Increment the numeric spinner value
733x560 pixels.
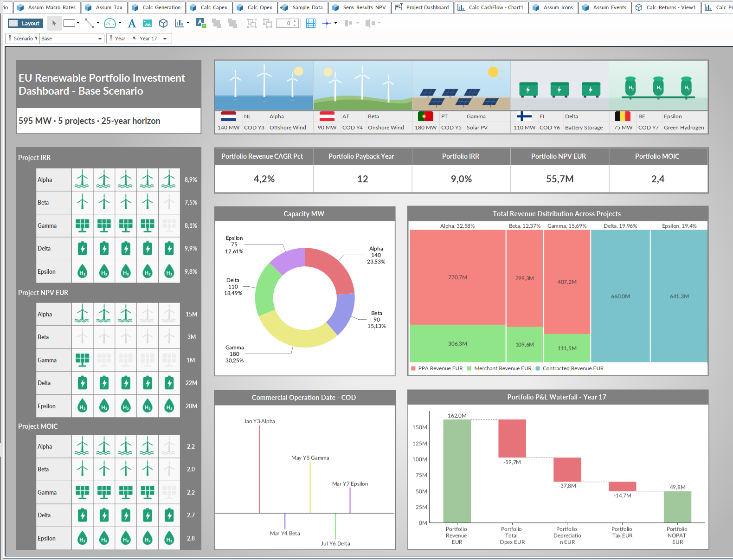coord(295,21)
